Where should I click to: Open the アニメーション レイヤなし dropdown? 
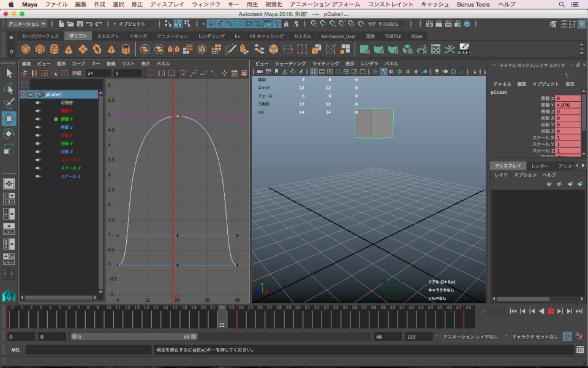click(x=470, y=337)
